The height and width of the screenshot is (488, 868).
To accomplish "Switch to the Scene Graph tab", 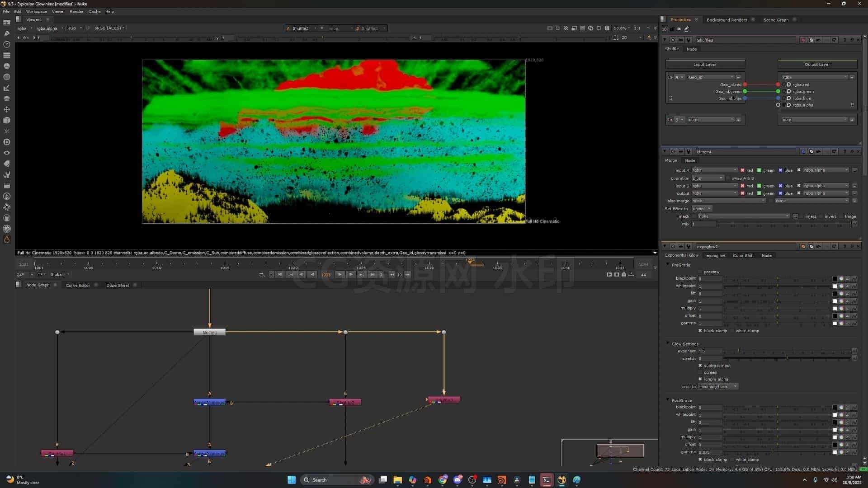I will pos(776,20).
